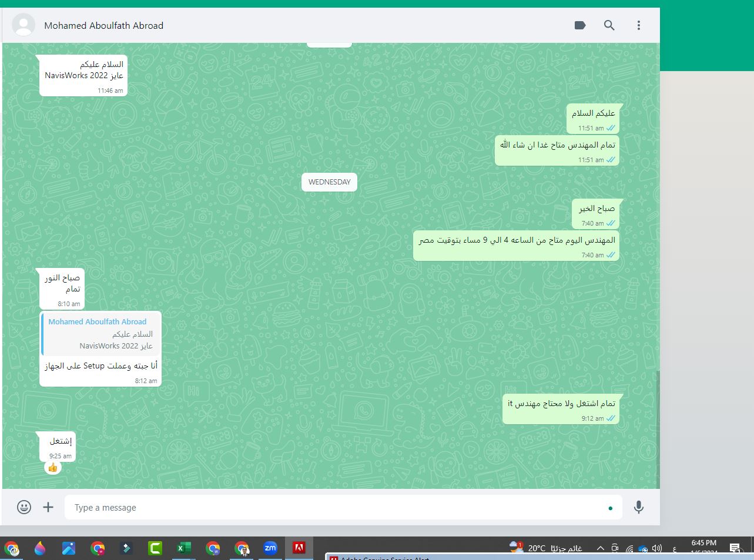754x560 pixels.
Task: Search messages with the magnifier icon
Action: click(609, 25)
